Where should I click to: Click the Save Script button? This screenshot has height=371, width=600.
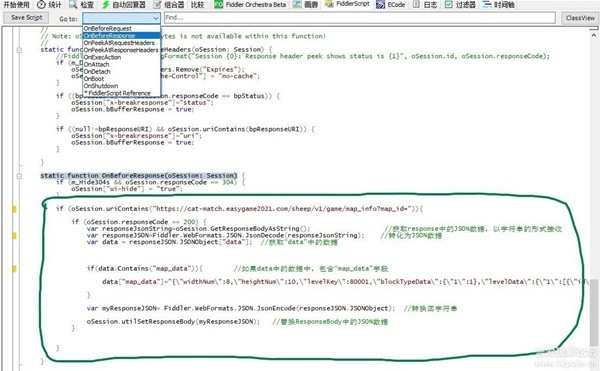click(x=26, y=18)
